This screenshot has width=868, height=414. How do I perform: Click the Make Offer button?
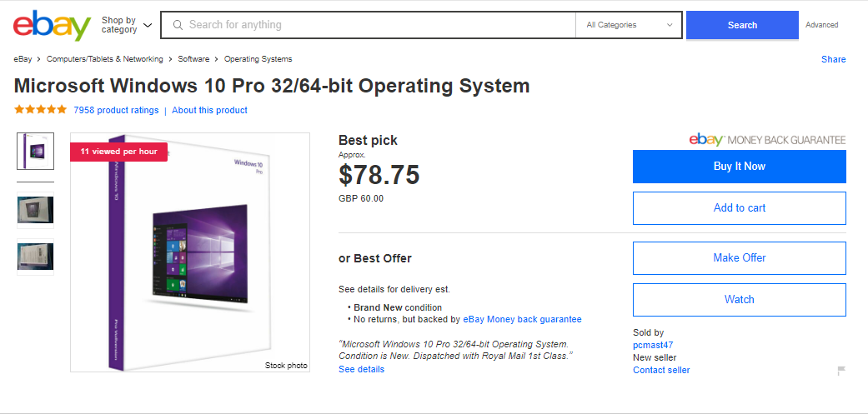(739, 258)
